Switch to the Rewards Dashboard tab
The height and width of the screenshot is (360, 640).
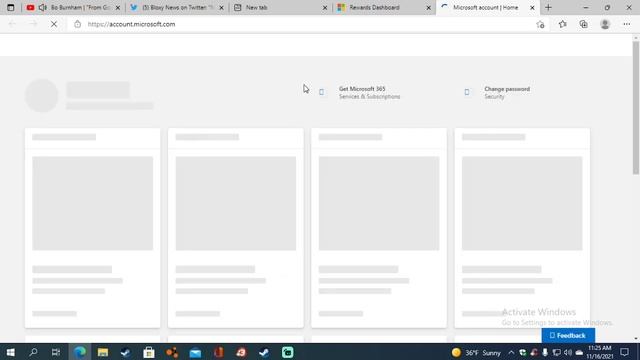pos(384,7)
